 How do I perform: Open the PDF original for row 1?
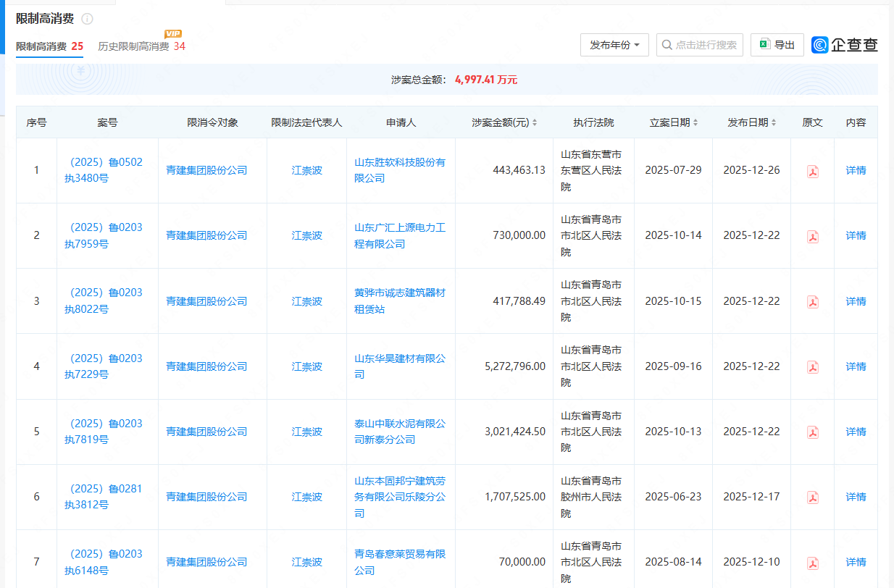[812, 172]
